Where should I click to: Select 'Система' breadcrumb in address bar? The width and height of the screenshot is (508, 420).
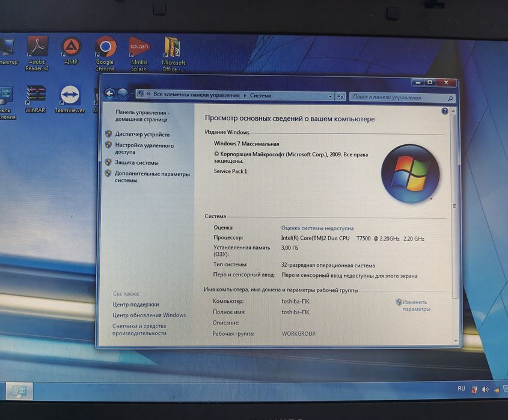(x=260, y=96)
